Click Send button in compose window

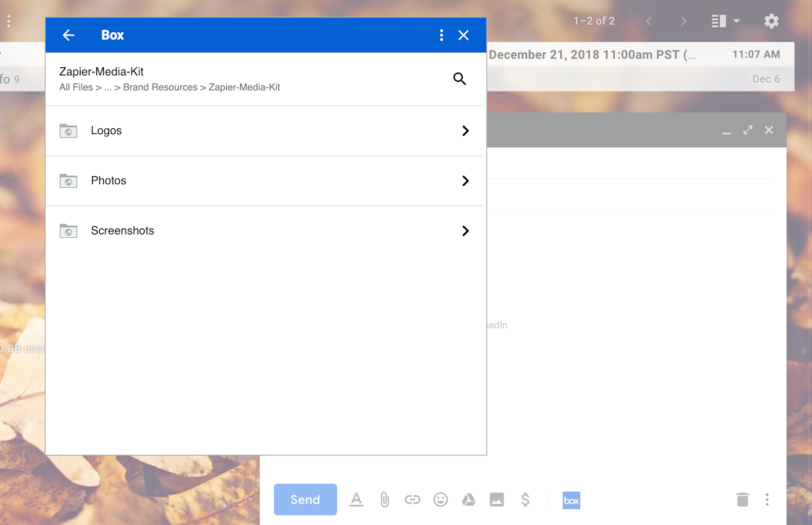[305, 499]
